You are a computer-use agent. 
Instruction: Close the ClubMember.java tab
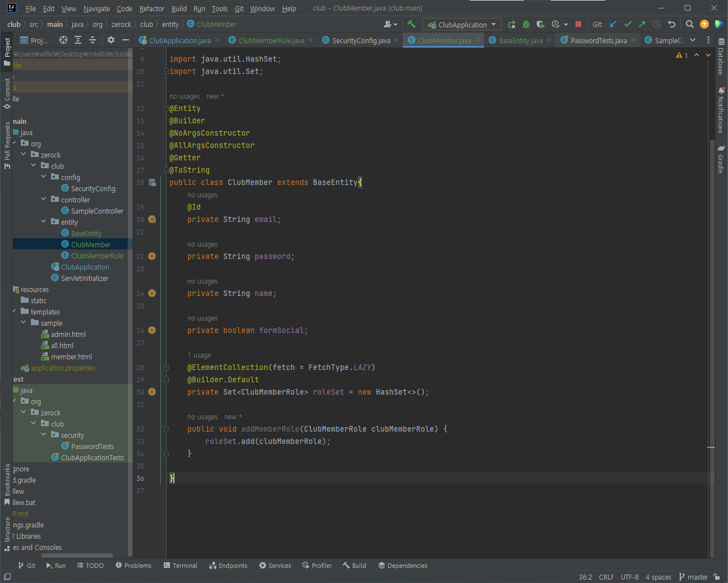tap(477, 40)
